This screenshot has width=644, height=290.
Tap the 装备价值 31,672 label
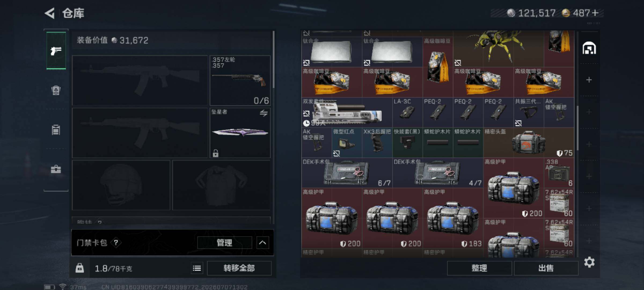pos(112,40)
